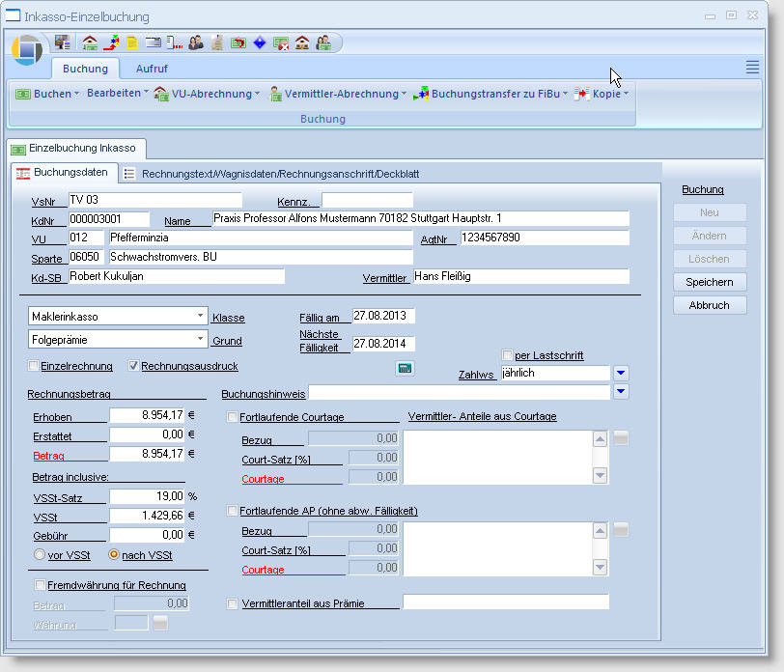Click the blue diamond icon in quick toolbar
This screenshot has width=784, height=672.
pos(260,42)
